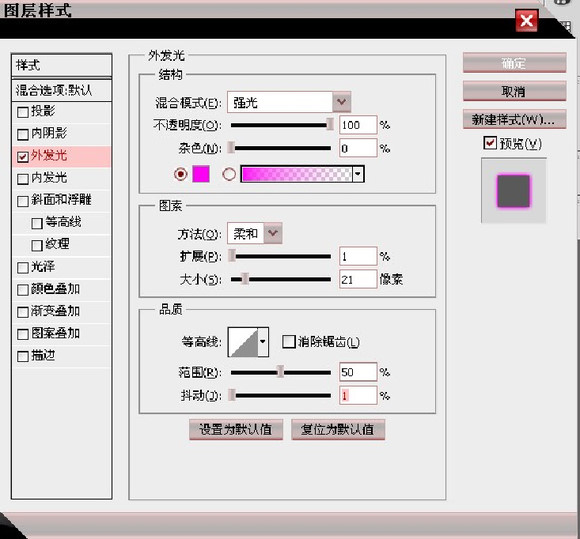The width and height of the screenshot is (580, 539).
Task: Click the 确定 OK button
Action: coord(515,63)
